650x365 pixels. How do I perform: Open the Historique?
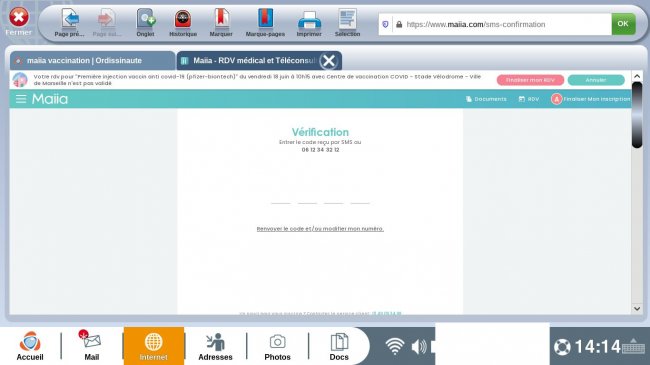coord(183,23)
